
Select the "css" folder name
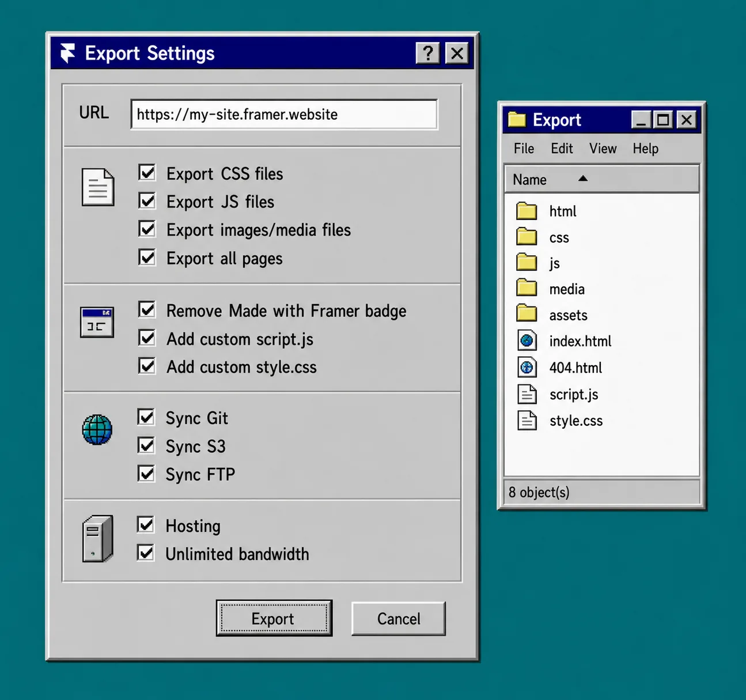(559, 238)
